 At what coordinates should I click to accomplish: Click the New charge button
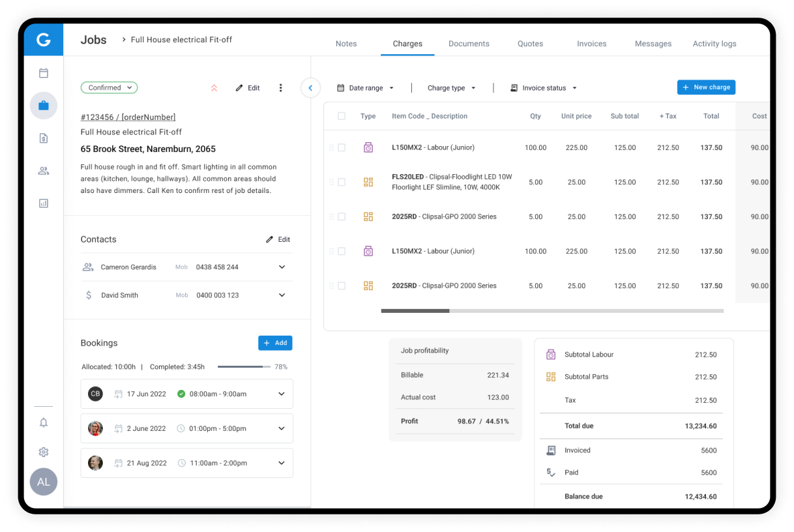[706, 87]
